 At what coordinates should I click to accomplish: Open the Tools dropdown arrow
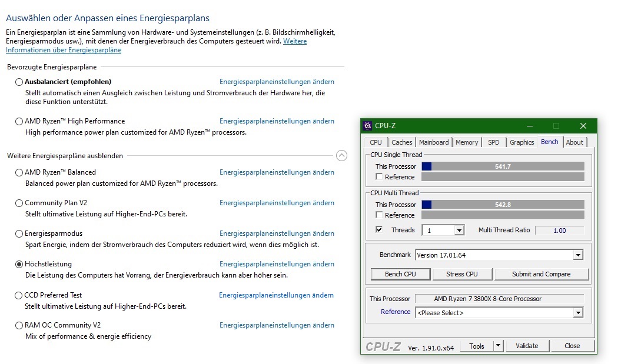point(498,346)
